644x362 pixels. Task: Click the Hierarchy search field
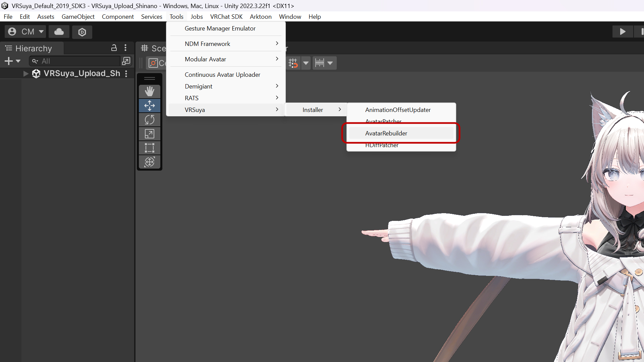[75, 61]
